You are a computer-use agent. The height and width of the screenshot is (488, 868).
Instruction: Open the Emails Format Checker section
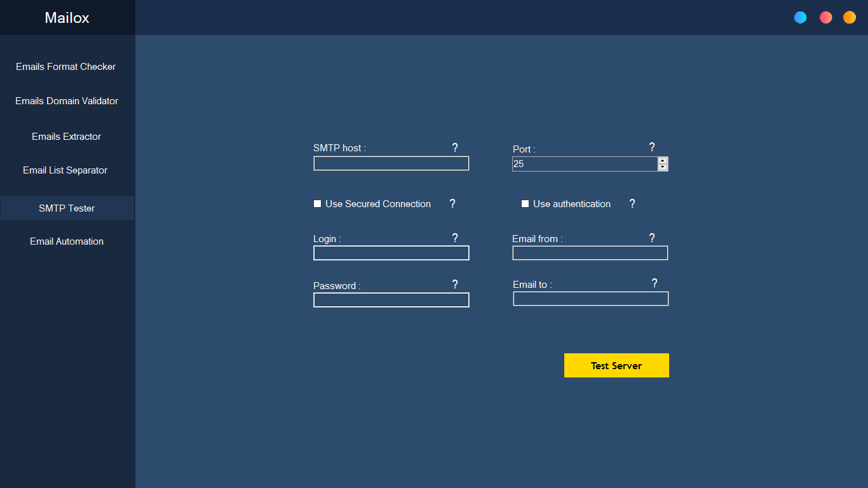pyautogui.click(x=66, y=66)
